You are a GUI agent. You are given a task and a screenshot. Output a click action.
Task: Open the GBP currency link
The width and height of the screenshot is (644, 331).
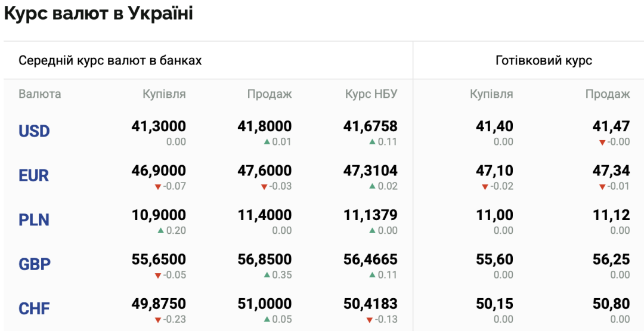click(x=35, y=264)
